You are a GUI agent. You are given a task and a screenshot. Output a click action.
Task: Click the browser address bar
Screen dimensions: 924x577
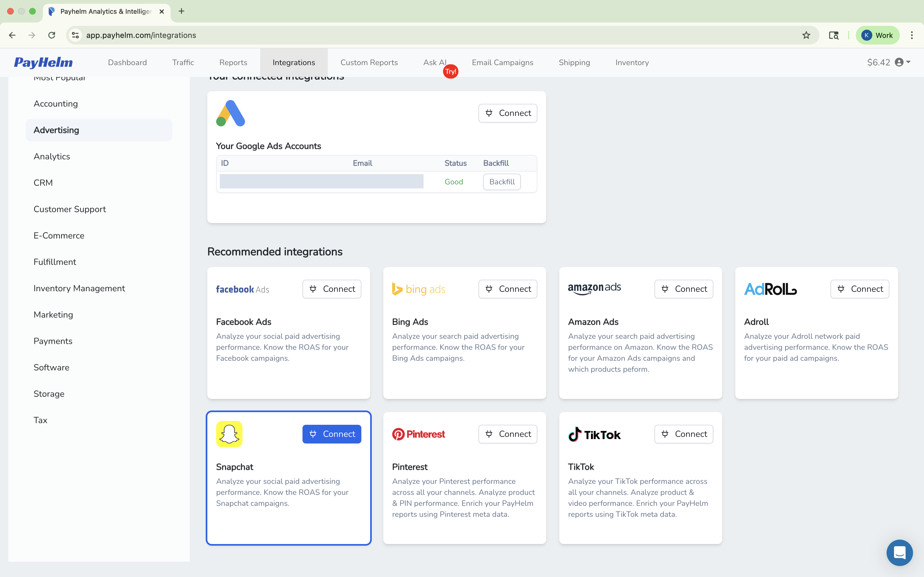click(x=267, y=35)
